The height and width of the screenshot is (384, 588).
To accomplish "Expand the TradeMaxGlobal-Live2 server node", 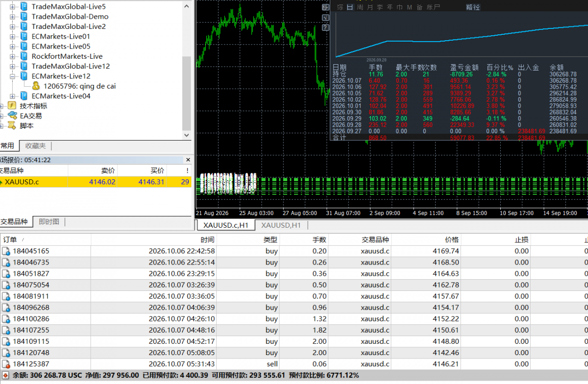I will [x=12, y=26].
